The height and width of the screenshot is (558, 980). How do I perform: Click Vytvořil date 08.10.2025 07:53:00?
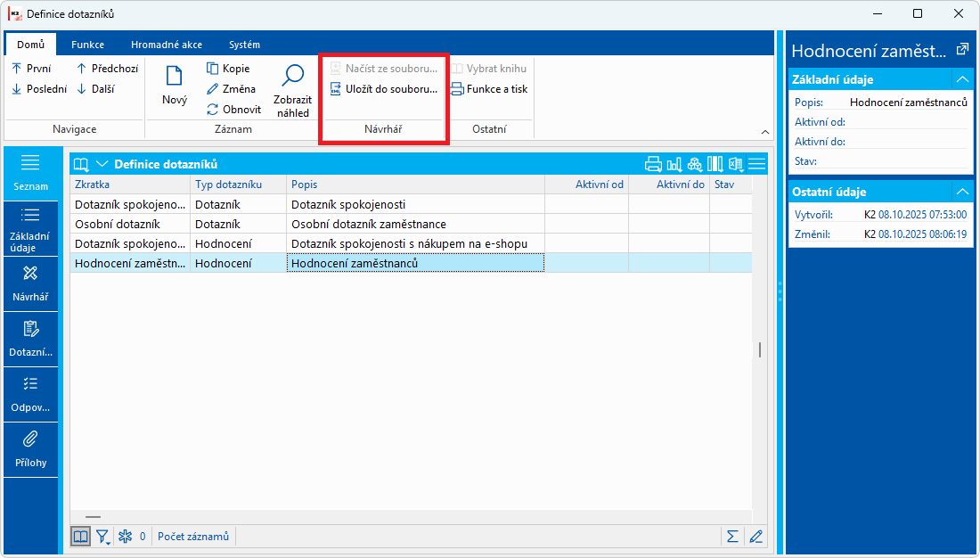(922, 215)
